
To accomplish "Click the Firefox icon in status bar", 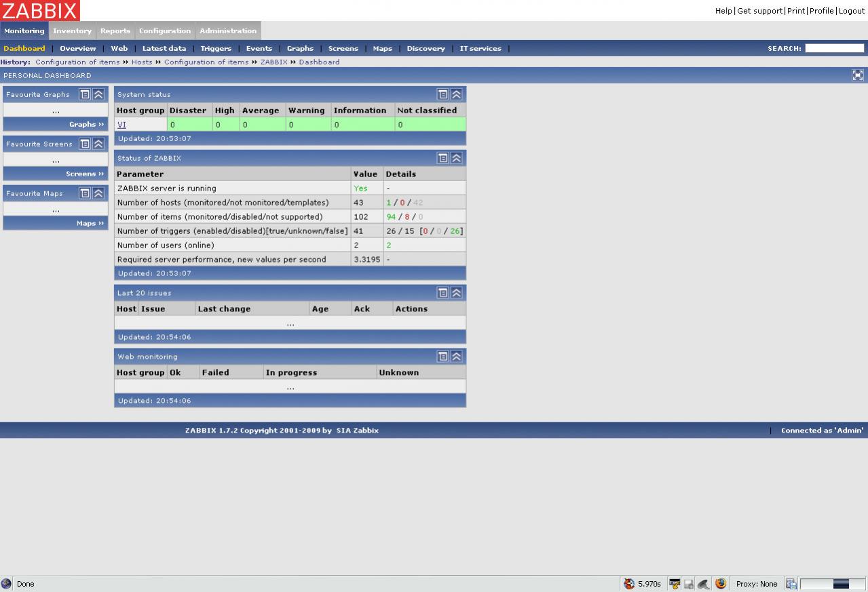I will (x=721, y=584).
